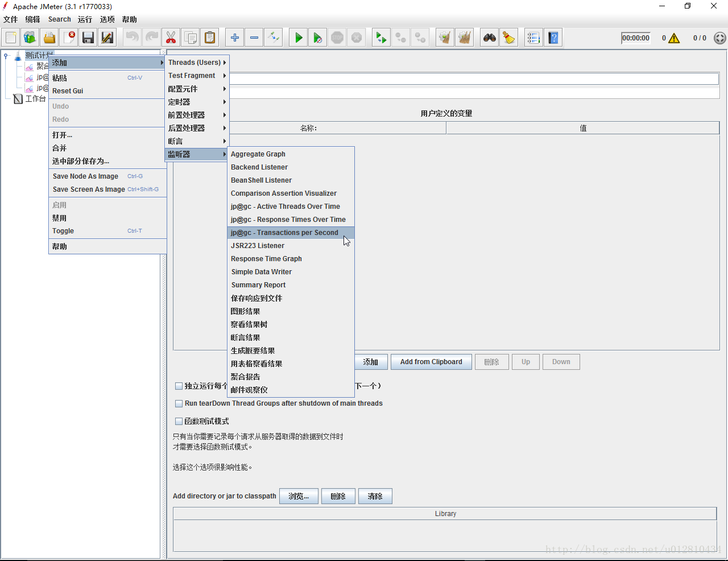Collapse the 测试计划 tree node handle
This screenshot has width=728, height=561.
[x=6, y=56]
